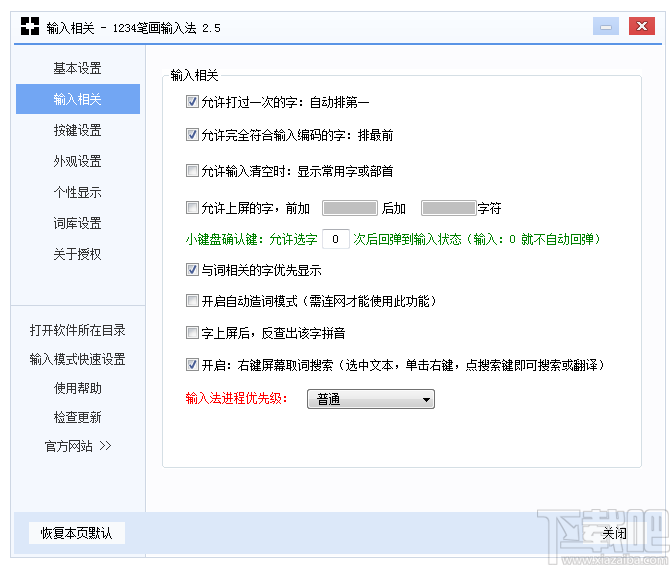672x565 pixels.
Task: Uncheck 与词相关的字优先显示
Action: point(192,270)
